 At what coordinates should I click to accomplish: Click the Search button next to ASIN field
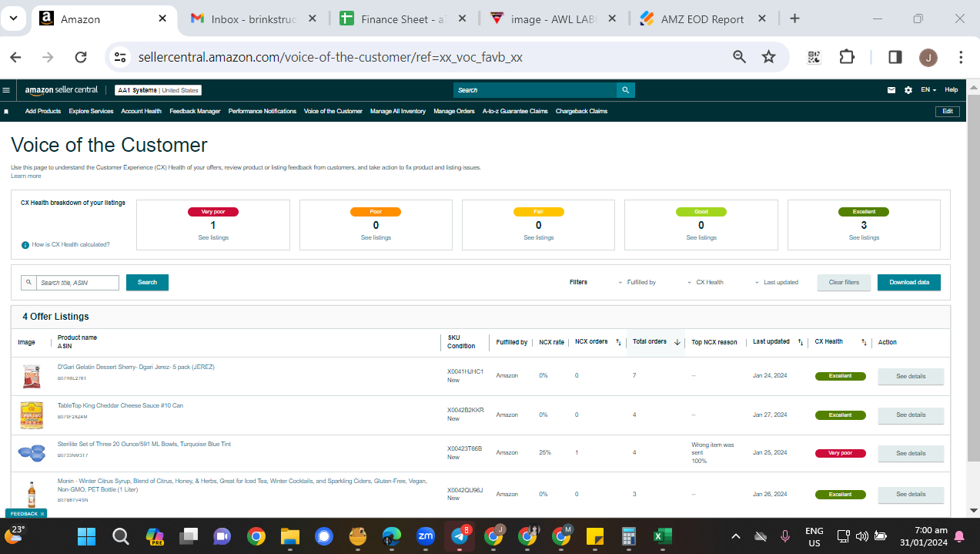pos(147,283)
